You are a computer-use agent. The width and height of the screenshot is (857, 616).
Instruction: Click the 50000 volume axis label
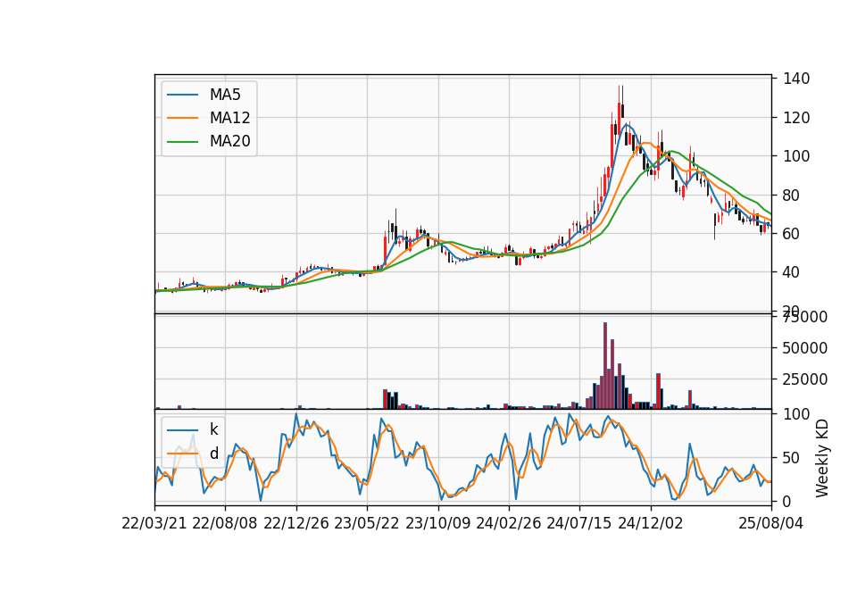pyautogui.click(x=804, y=347)
